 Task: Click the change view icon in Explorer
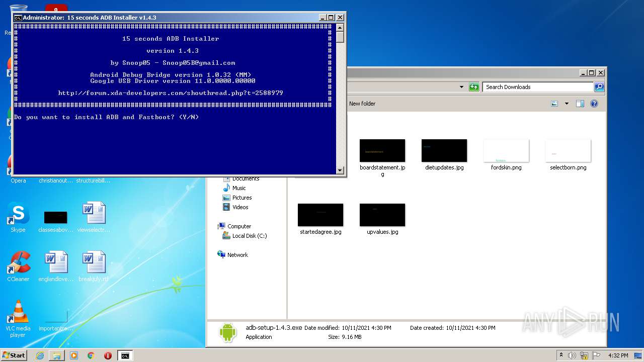click(x=554, y=104)
